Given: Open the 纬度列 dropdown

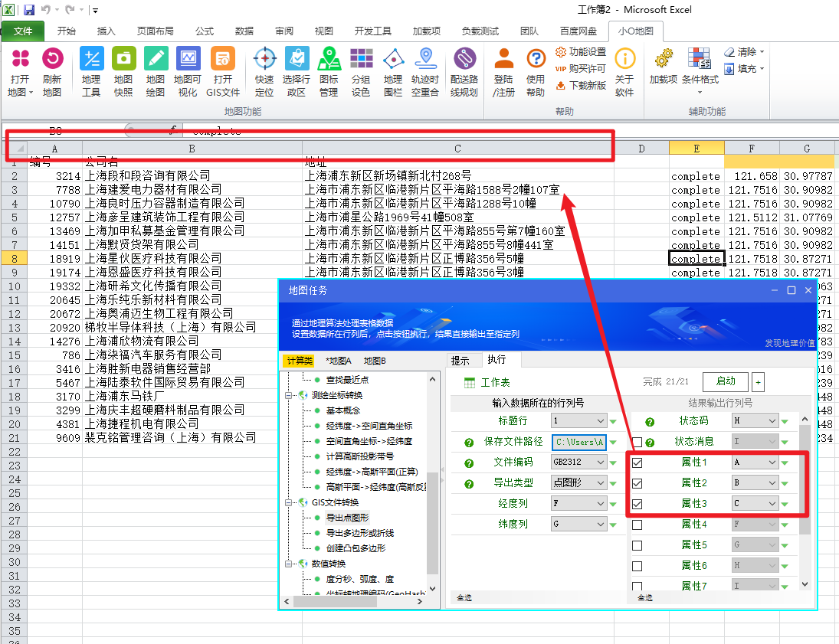Looking at the screenshot, I should 579,524.
